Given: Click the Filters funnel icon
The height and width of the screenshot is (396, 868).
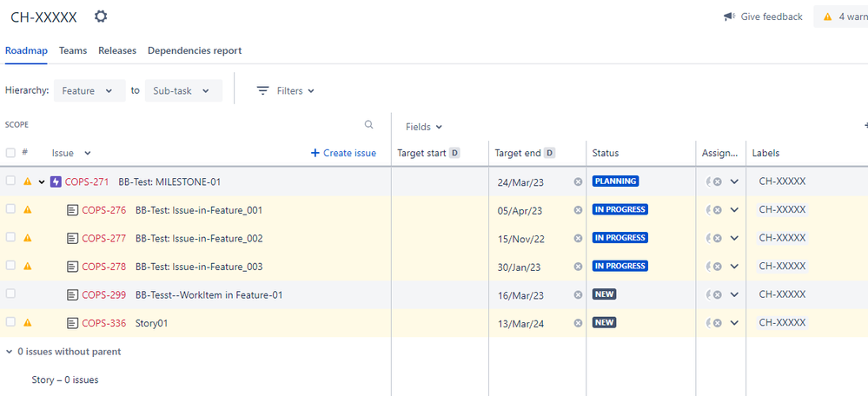Looking at the screenshot, I should [262, 90].
